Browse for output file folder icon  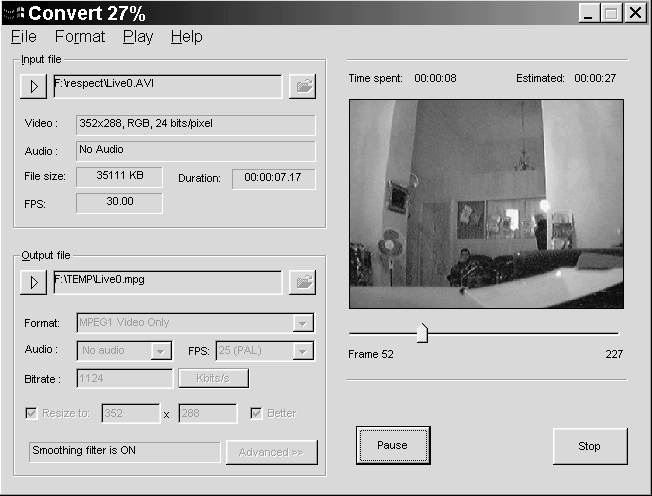[303, 282]
